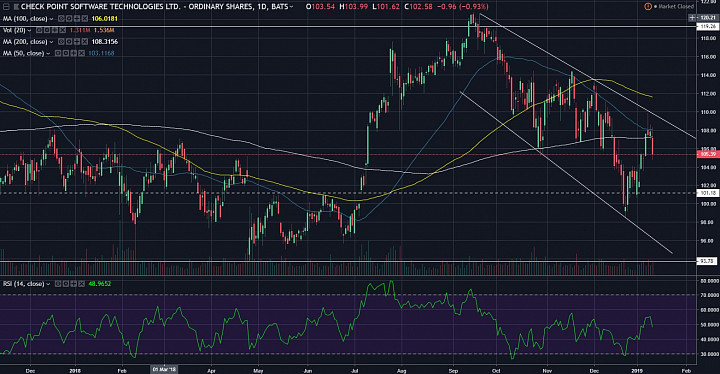The image size is (720, 374).
Task: Click the C102.58 close price value
Action: (419, 6)
